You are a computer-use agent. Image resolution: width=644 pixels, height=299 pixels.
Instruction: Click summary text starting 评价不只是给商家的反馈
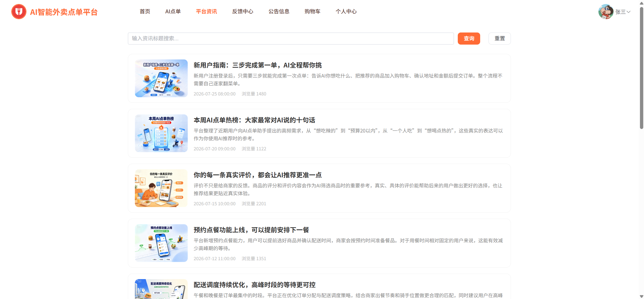point(348,189)
